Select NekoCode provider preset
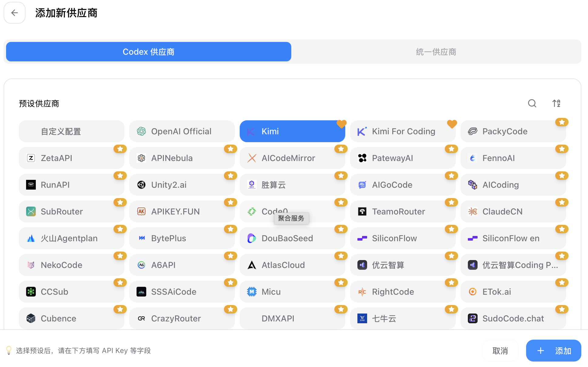Viewport: 588px width, 367px height. 72,265
